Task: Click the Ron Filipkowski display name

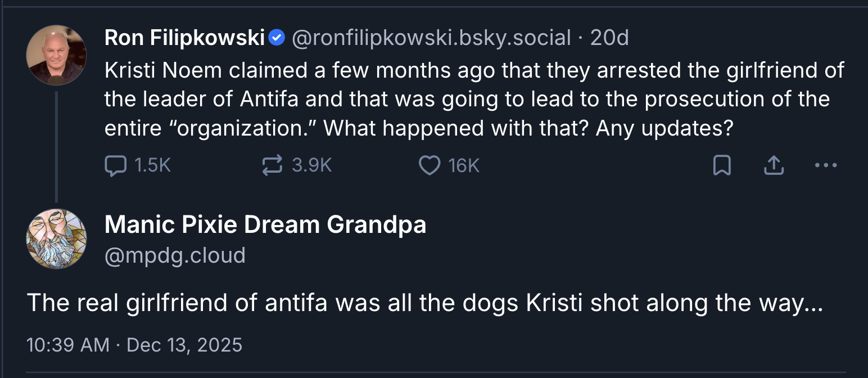Action: [184, 38]
